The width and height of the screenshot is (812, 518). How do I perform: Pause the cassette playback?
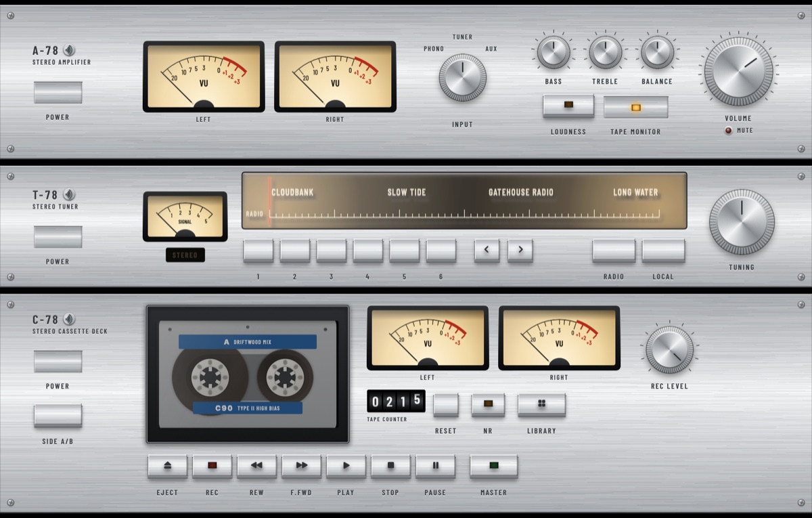[435, 466]
